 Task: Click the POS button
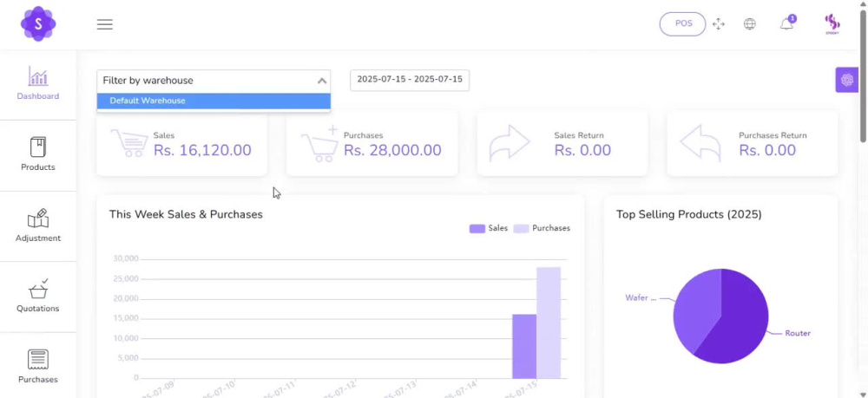coord(683,23)
